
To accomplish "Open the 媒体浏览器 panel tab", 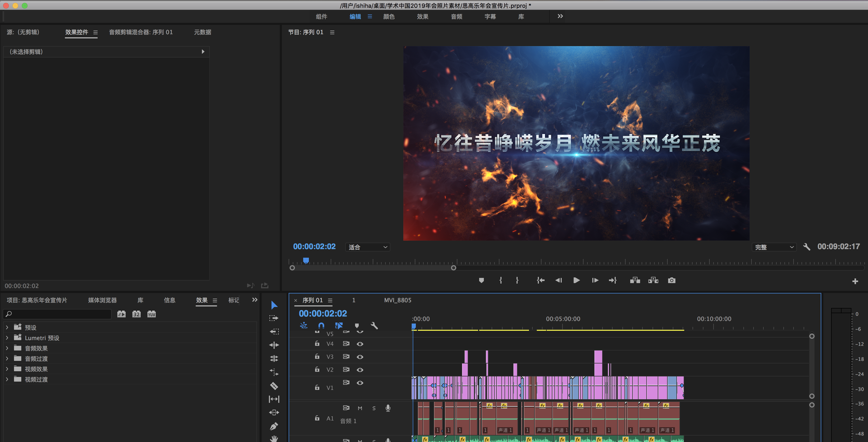I will coord(102,300).
